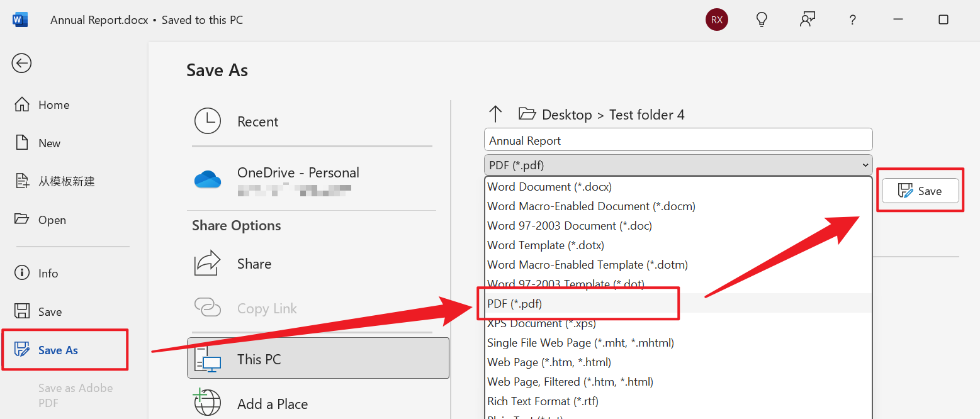Choose Word Document (*.docx) format

point(549,186)
